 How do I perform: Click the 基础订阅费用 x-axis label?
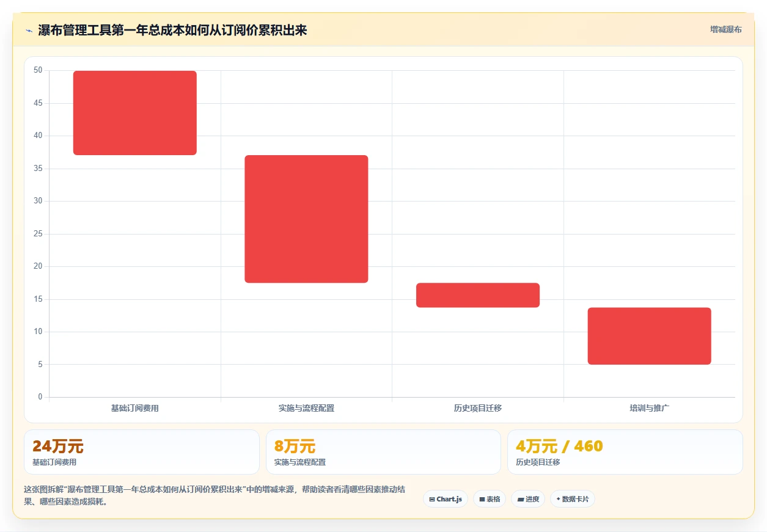(135, 408)
